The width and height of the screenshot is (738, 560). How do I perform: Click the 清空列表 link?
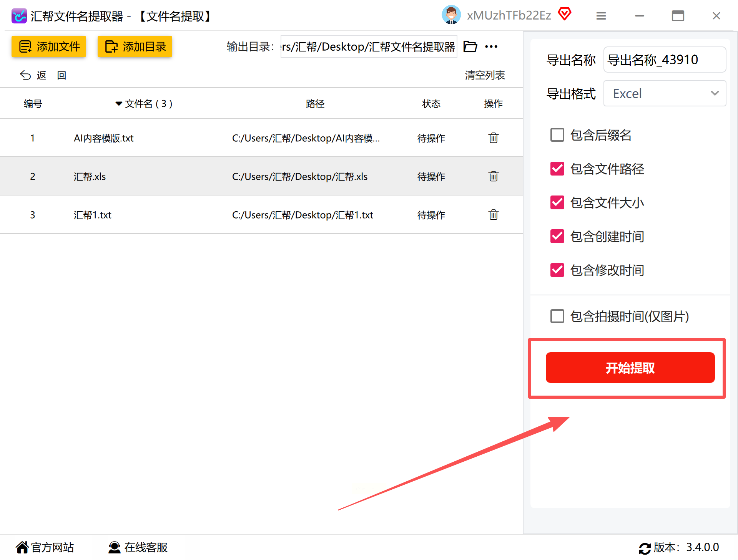point(484,75)
